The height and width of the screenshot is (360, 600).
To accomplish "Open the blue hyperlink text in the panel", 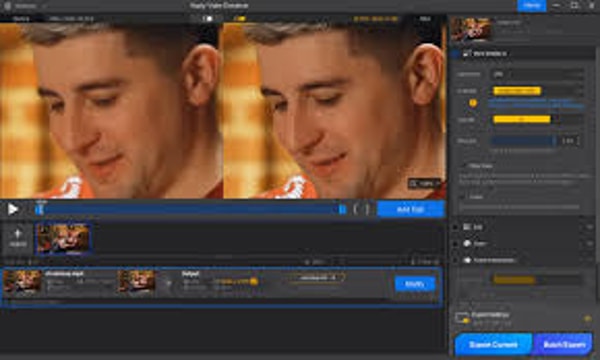I will [536, 103].
